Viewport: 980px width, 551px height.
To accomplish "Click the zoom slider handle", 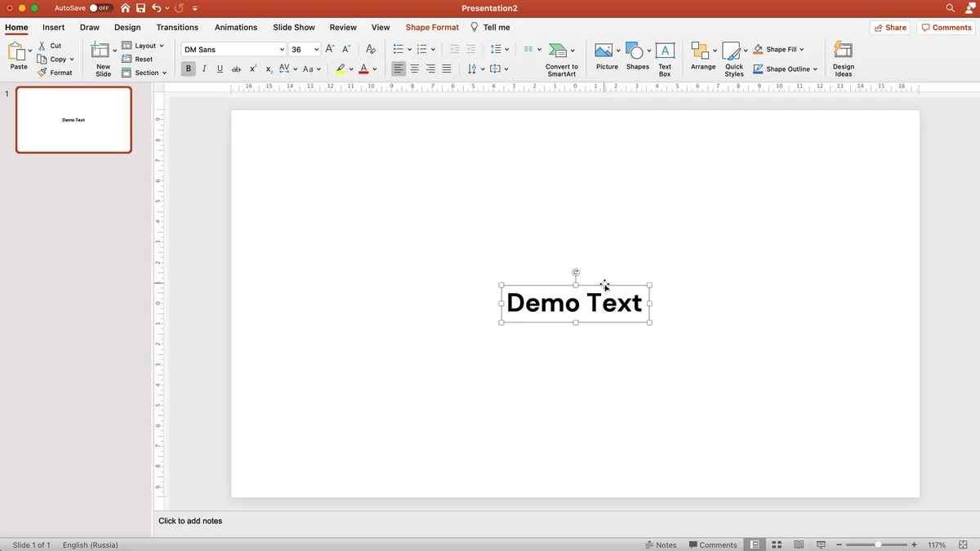I will click(878, 544).
